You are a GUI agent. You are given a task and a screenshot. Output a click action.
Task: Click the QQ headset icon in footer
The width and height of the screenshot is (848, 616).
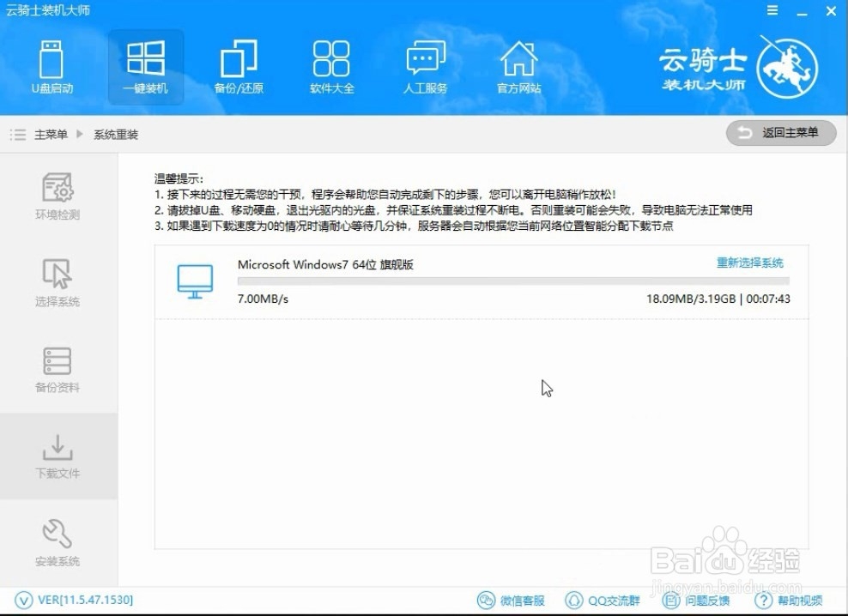click(574, 601)
